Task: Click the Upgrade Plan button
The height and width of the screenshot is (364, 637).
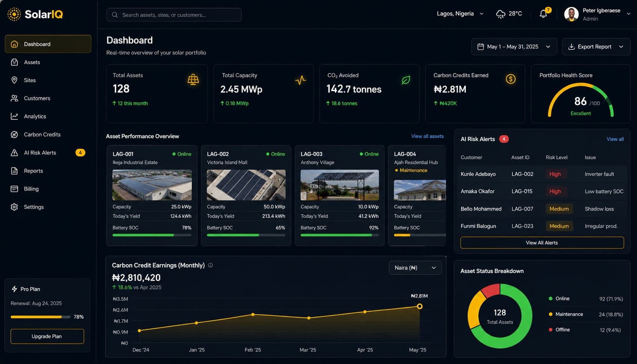Action: point(47,336)
